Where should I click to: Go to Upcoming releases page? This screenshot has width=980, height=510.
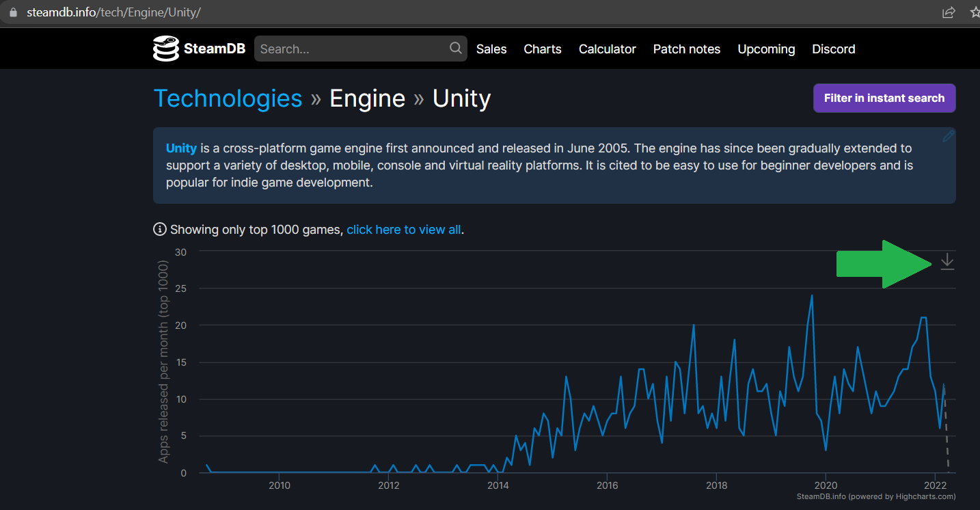766,49
